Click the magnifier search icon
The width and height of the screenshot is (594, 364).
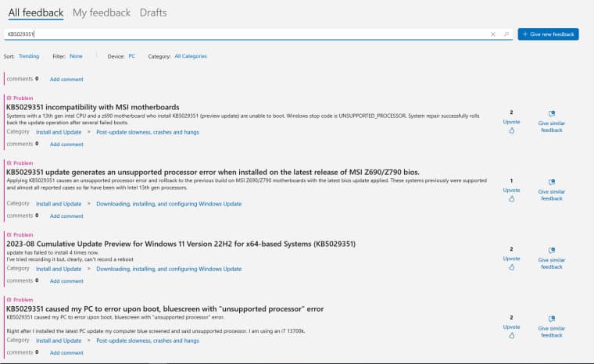506,34
